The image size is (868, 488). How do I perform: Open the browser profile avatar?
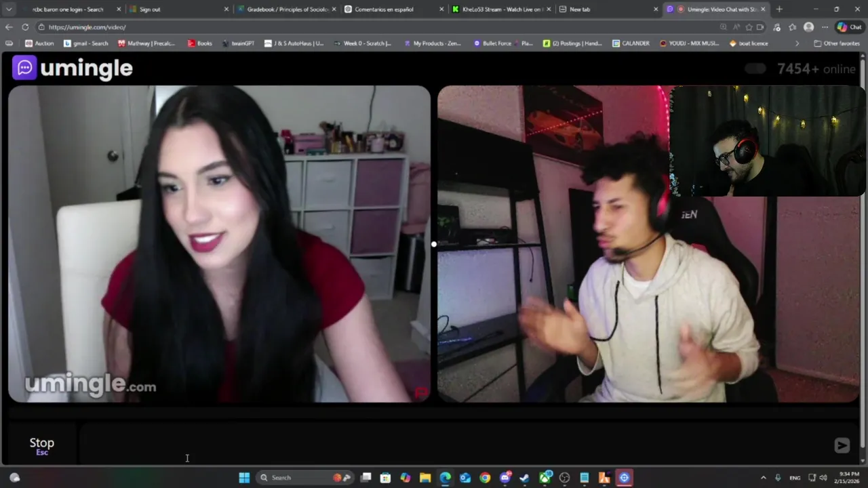(808, 27)
